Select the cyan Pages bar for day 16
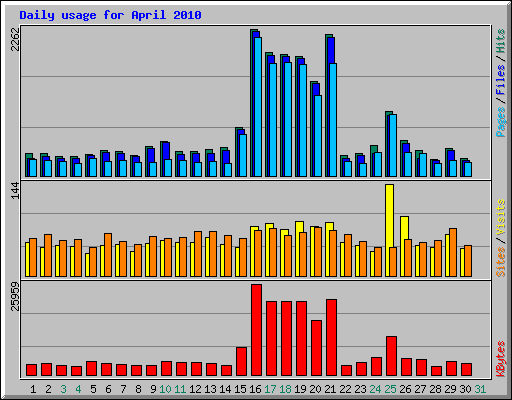This screenshot has width=512, height=400. pyautogui.click(x=258, y=107)
